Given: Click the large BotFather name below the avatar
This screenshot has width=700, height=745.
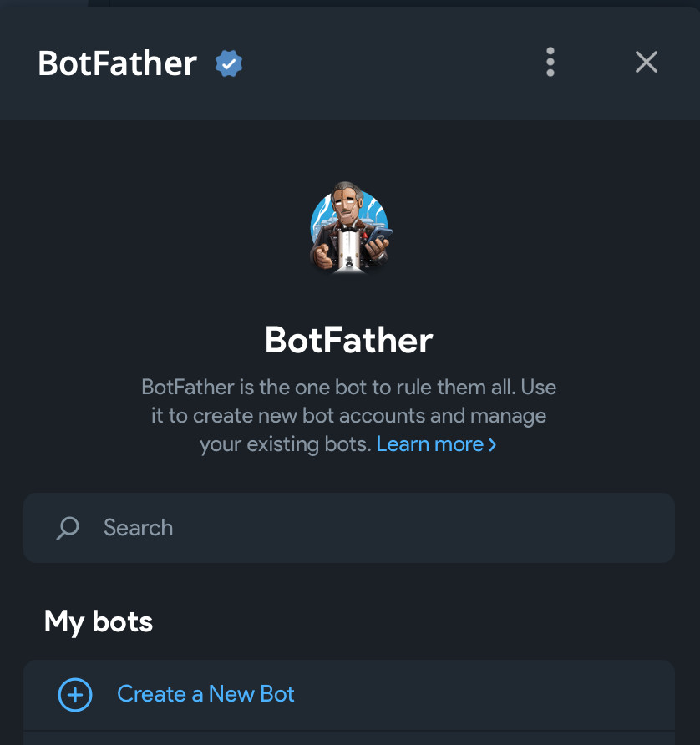Looking at the screenshot, I should click(x=349, y=340).
